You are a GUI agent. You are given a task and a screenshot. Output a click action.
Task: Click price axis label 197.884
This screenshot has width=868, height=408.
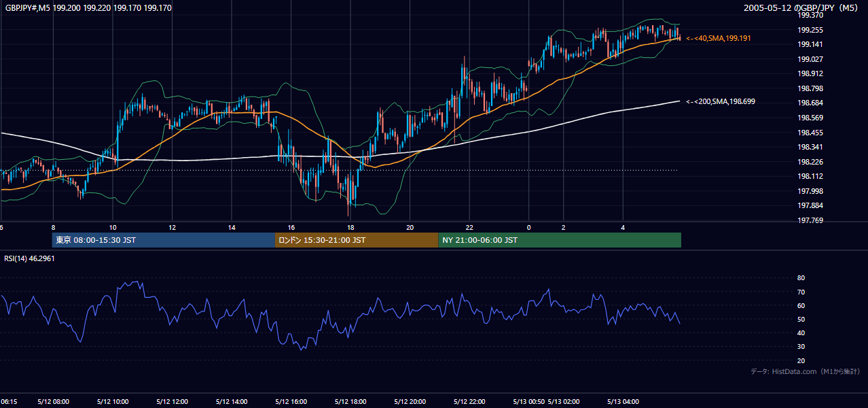[x=810, y=205]
